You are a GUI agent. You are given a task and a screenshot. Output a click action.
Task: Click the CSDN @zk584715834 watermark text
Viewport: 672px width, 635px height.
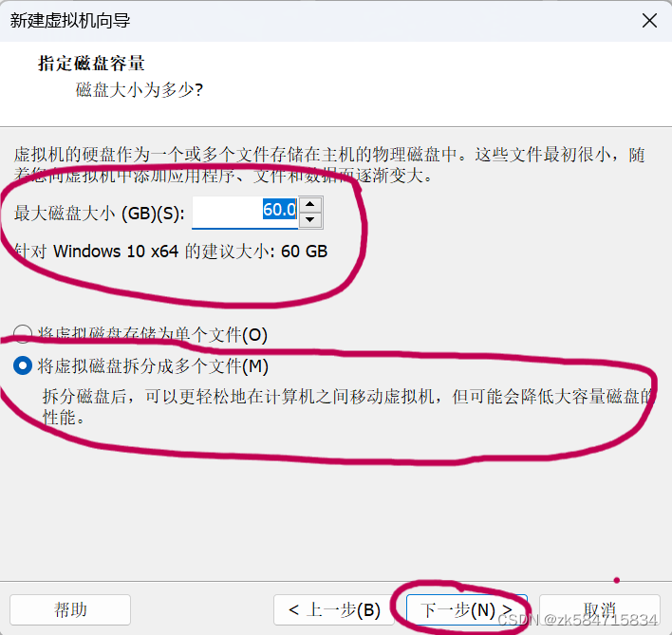click(x=578, y=620)
